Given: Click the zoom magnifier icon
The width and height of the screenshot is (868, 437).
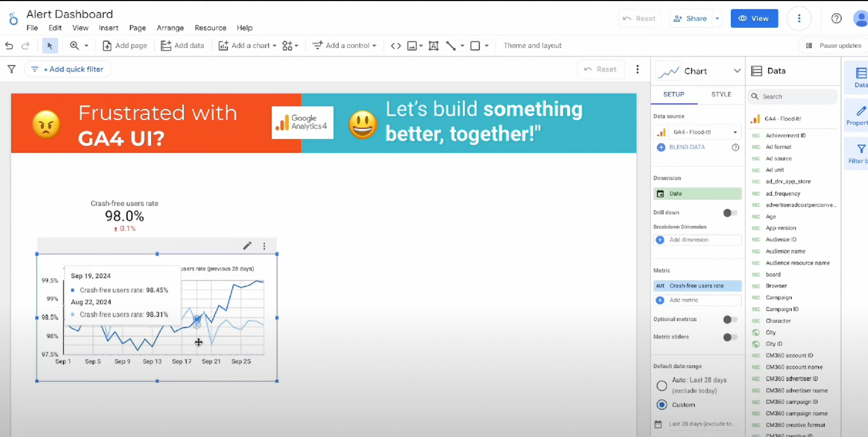Looking at the screenshot, I should (x=74, y=46).
